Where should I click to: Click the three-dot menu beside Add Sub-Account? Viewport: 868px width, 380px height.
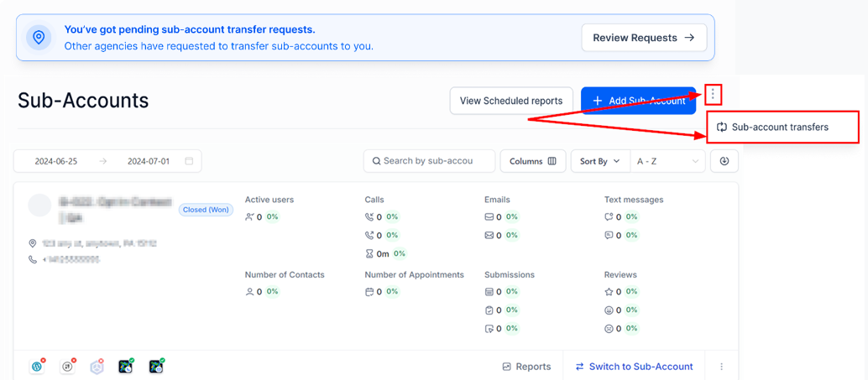tap(713, 95)
